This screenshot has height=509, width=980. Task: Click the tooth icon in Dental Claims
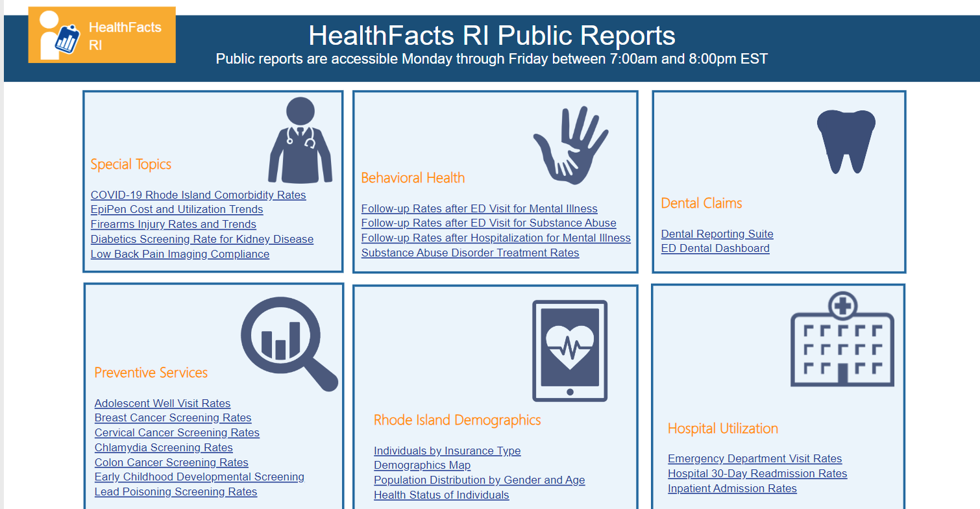pos(846,142)
